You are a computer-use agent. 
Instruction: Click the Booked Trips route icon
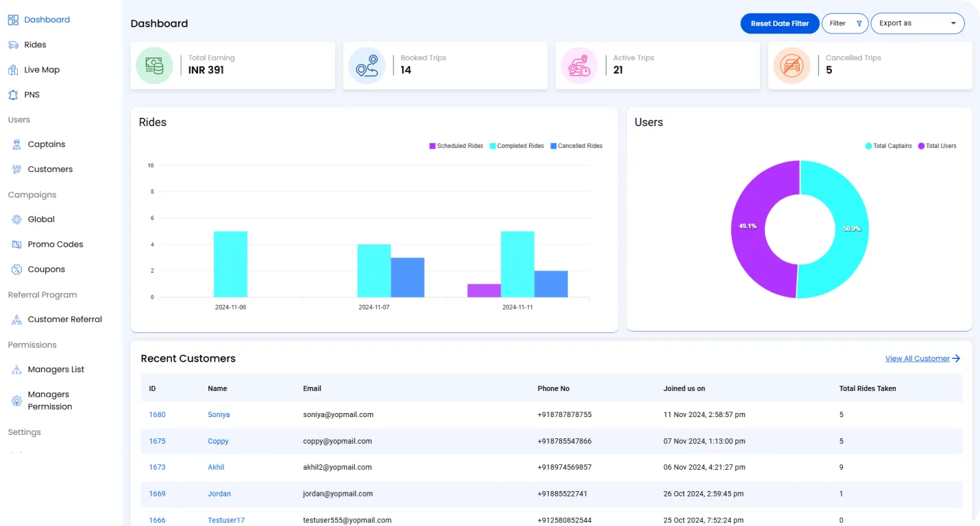[367, 66]
